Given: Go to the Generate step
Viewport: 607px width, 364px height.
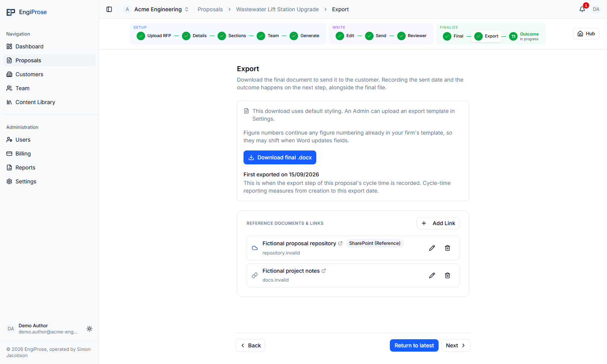Looking at the screenshot, I should [305, 36].
